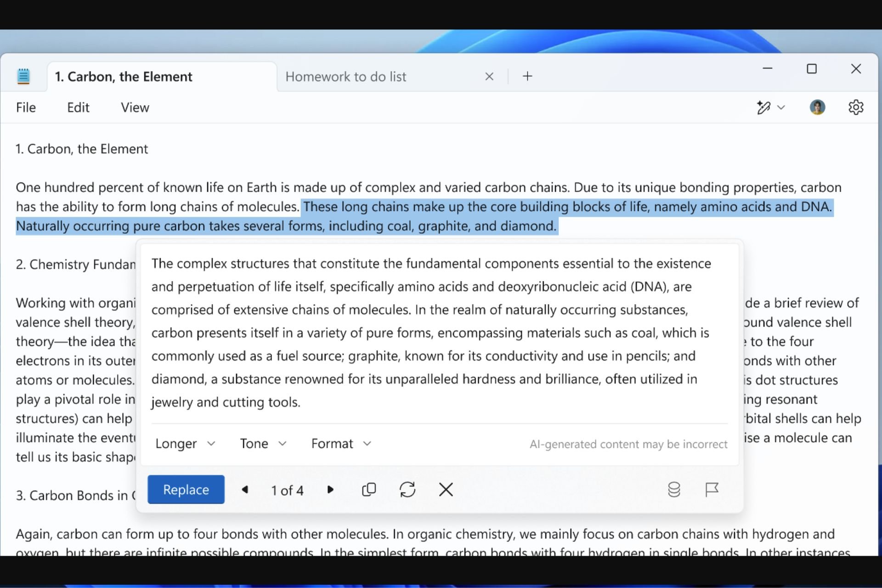882x588 pixels.
Task: Click the '1. Carbon, the Element' heading line
Action: pyautogui.click(x=82, y=149)
